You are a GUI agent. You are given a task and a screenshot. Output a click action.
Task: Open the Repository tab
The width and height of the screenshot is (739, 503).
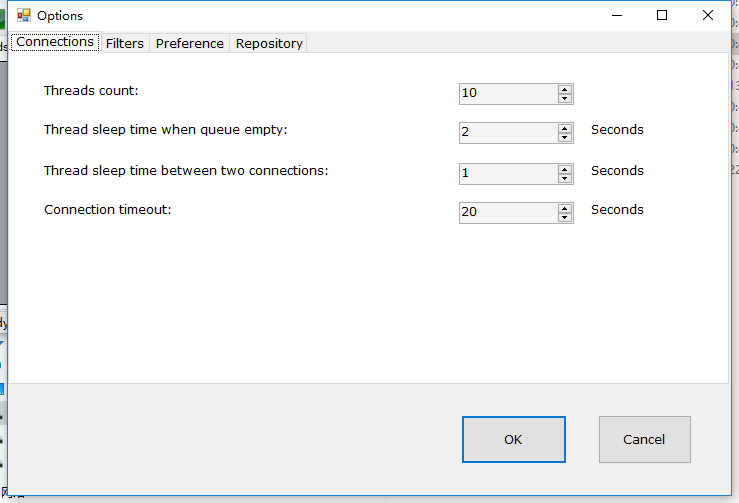269,43
